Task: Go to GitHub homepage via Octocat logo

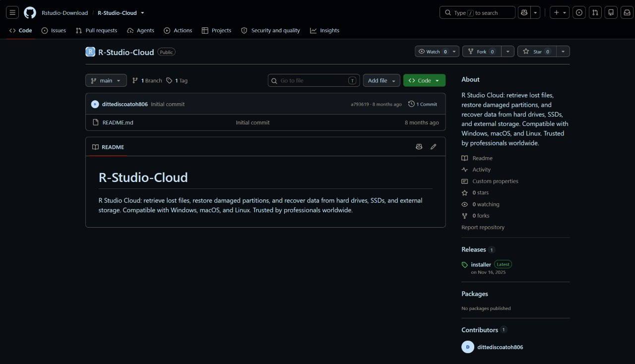Action: click(30, 13)
